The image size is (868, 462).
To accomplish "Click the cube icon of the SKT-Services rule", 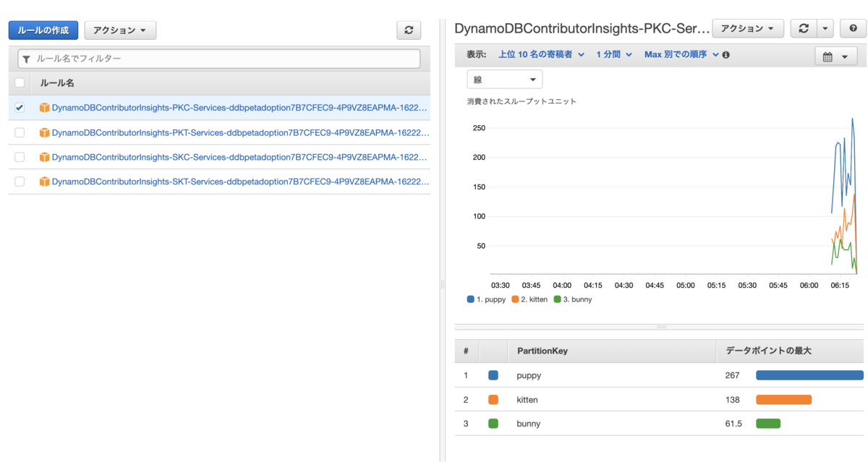I will coord(44,181).
